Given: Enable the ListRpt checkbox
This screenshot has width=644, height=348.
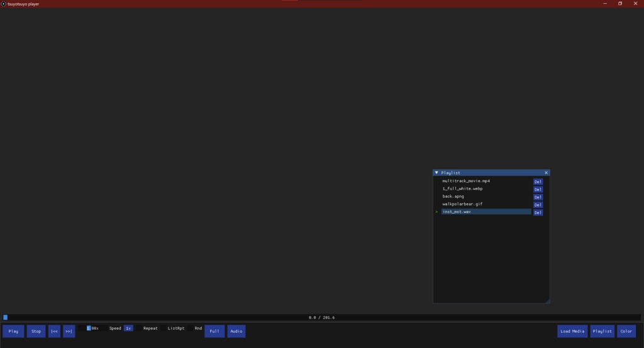Looking at the screenshot, I should (164, 329).
